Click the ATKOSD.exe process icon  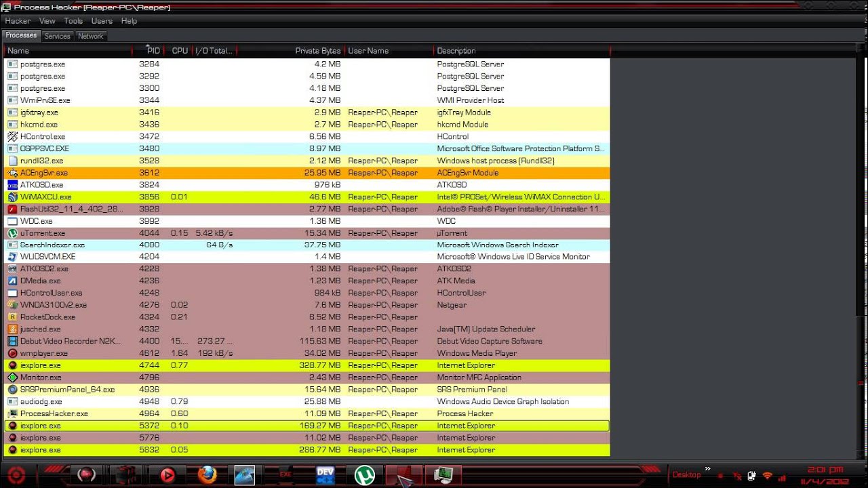(x=12, y=185)
